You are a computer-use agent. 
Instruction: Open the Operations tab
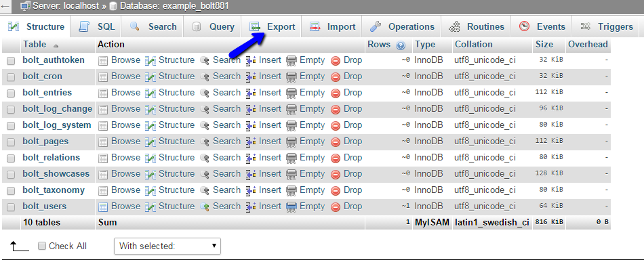tap(402, 26)
